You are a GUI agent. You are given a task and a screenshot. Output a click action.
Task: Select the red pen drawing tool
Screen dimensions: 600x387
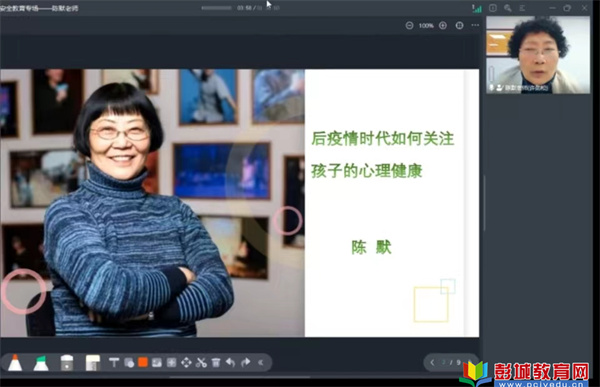coord(15,362)
